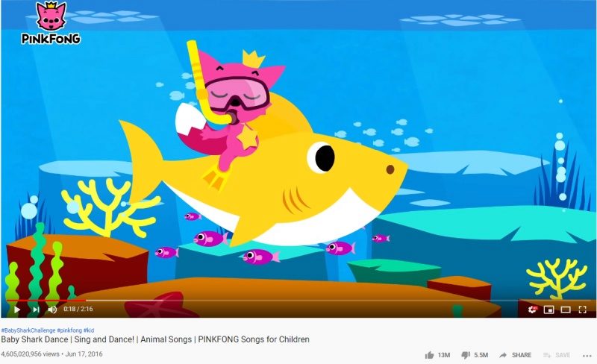This screenshot has width=597, height=364.
Task: Save the video to a playlist
Action: [x=557, y=355]
